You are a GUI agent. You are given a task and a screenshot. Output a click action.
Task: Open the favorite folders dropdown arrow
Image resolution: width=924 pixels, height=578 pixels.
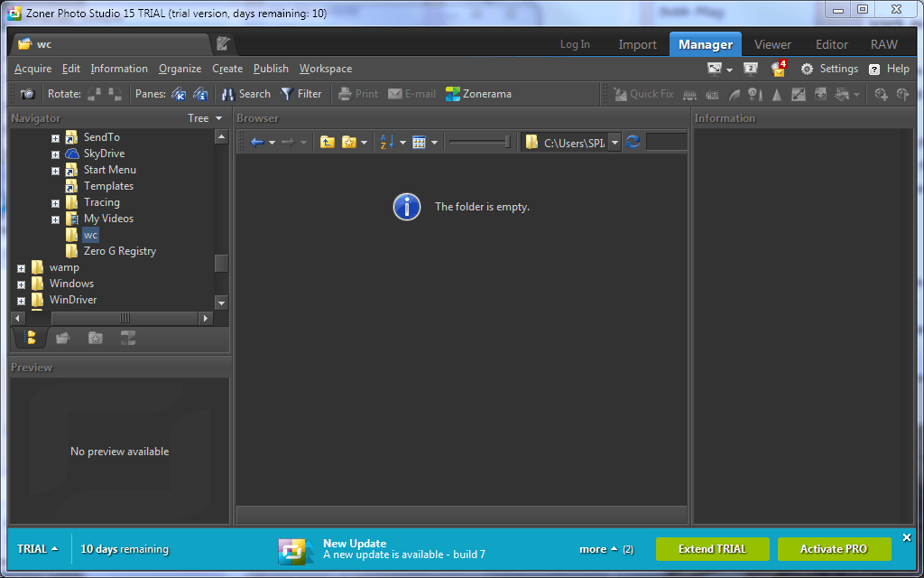coord(365,143)
